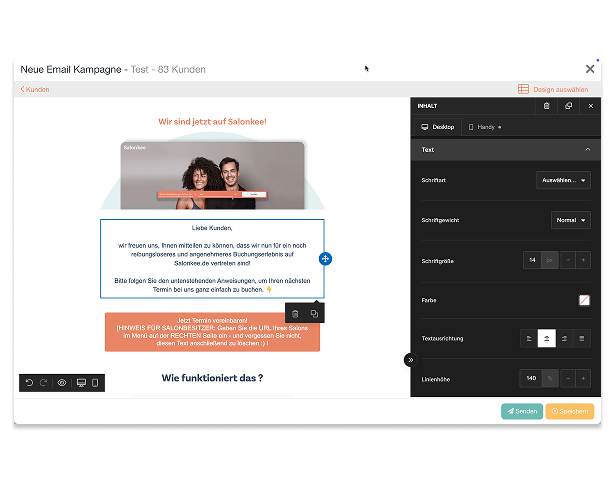Open the Desktop tab
614x480 pixels.
point(438,127)
